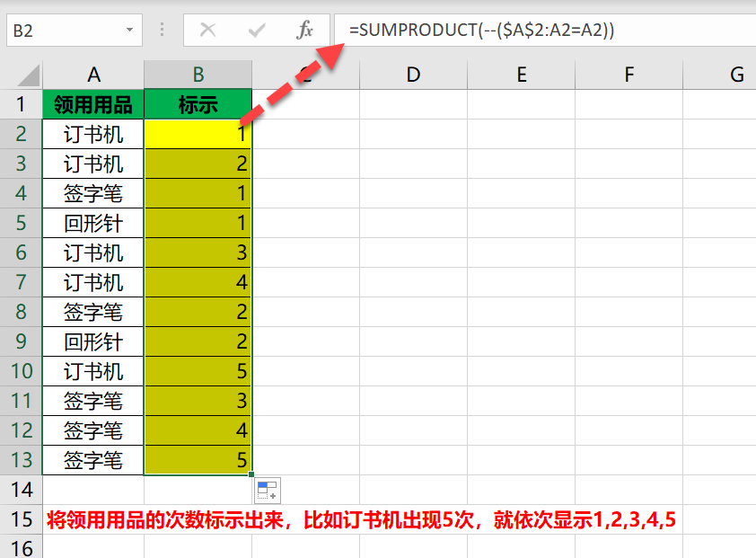Select row 10 header
Viewport: 756px width, 558px height.
point(22,371)
